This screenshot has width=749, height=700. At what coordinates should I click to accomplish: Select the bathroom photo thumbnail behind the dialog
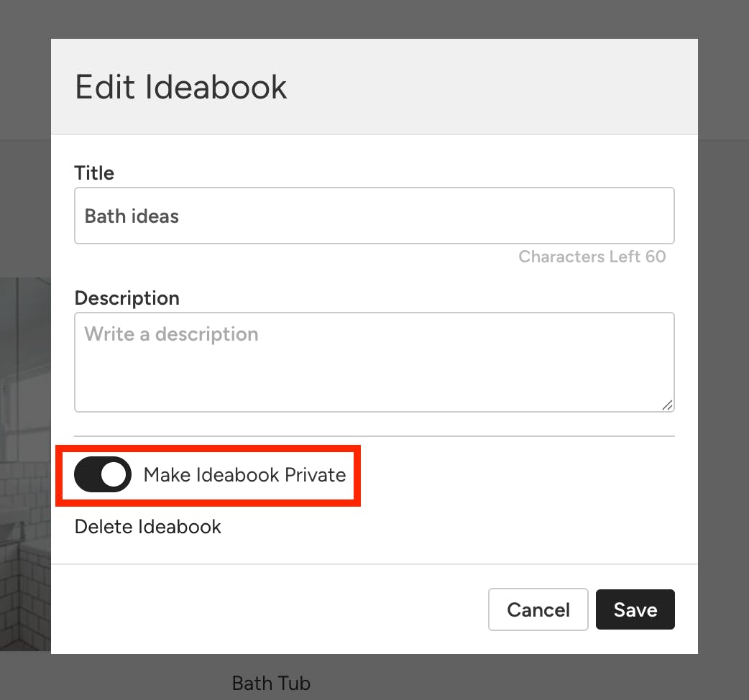(x=25, y=464)
